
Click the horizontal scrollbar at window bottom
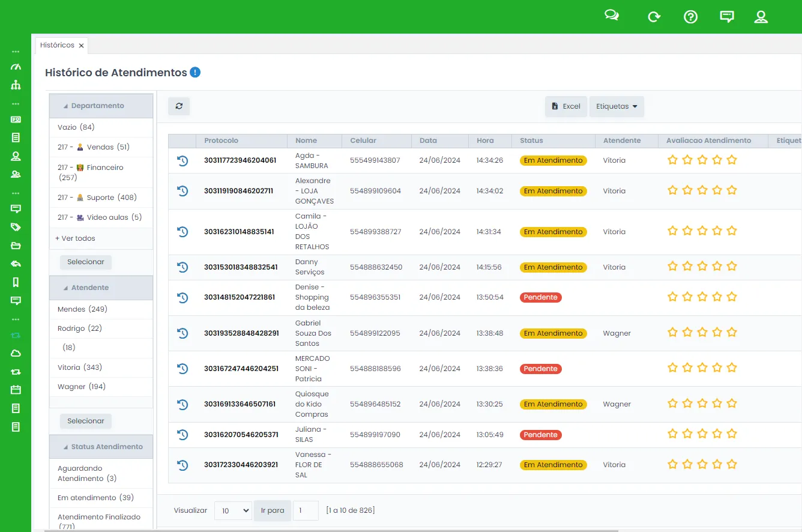click(x=331, y=530)
